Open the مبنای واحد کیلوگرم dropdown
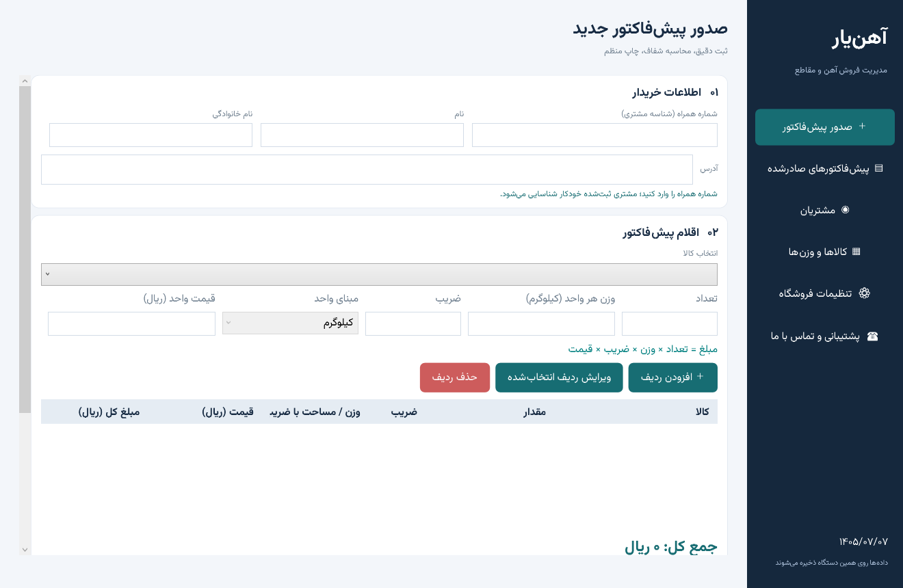This screenshot has height=588, width=903. pos(290,323)
